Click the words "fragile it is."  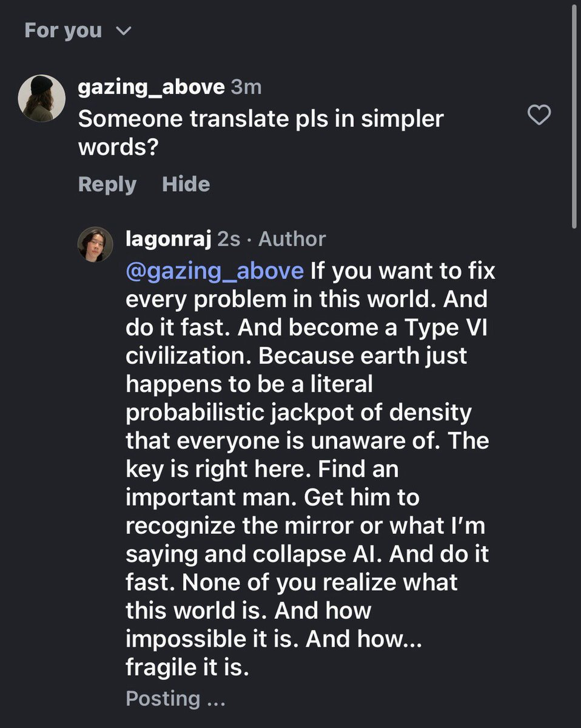[187, 667]
